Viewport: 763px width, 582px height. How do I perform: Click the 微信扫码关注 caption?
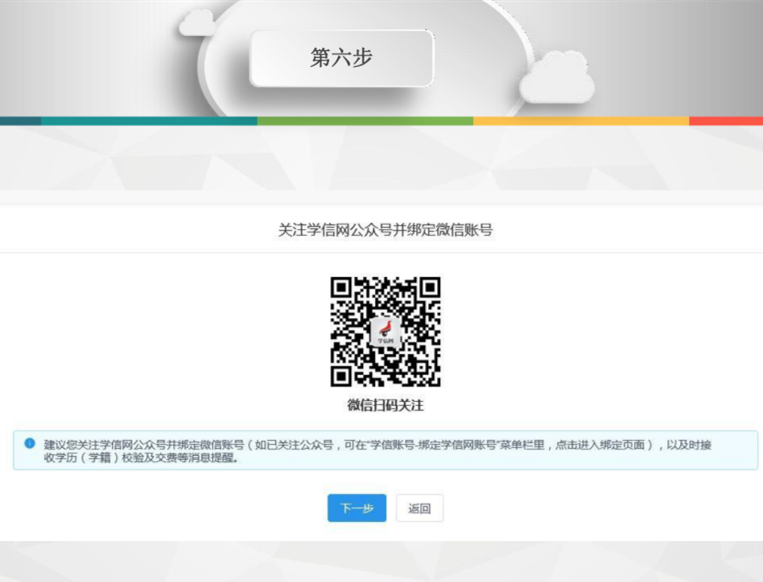coord(385,405)
